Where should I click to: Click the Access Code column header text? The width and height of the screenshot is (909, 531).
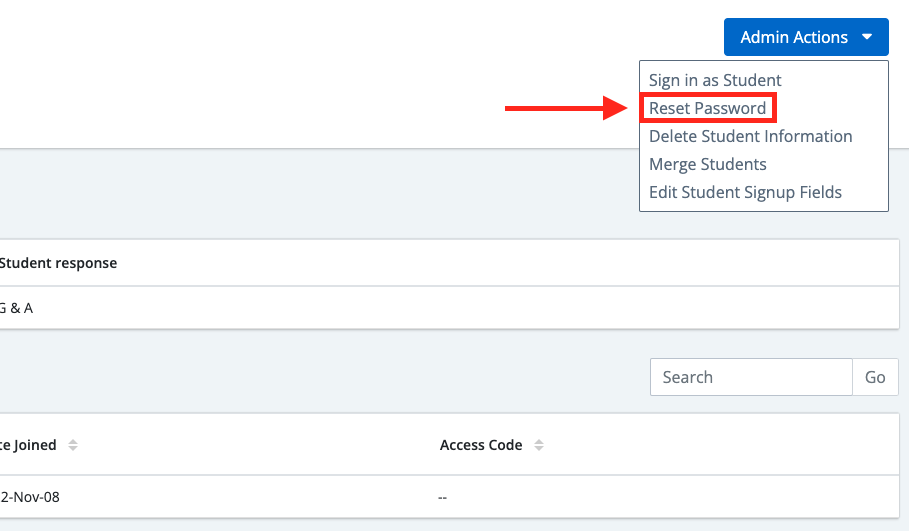pos(481,445)
